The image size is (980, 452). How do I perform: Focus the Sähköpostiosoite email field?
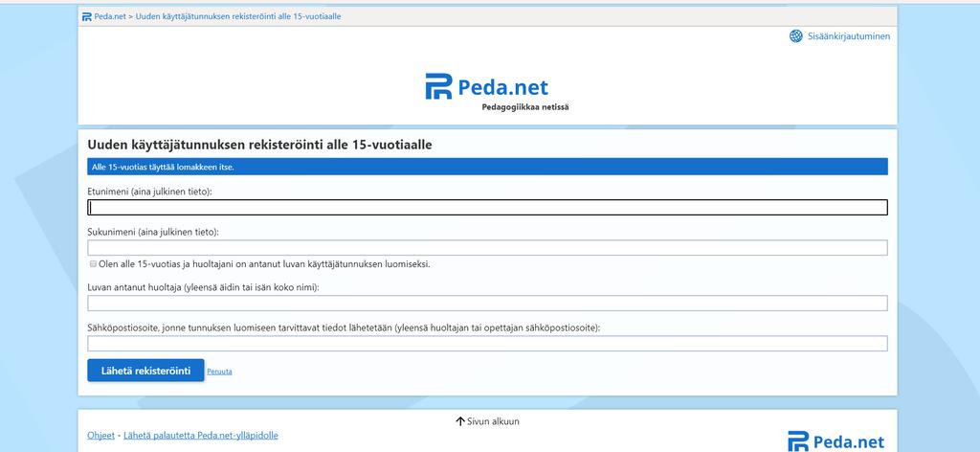(x=487, y=343)
